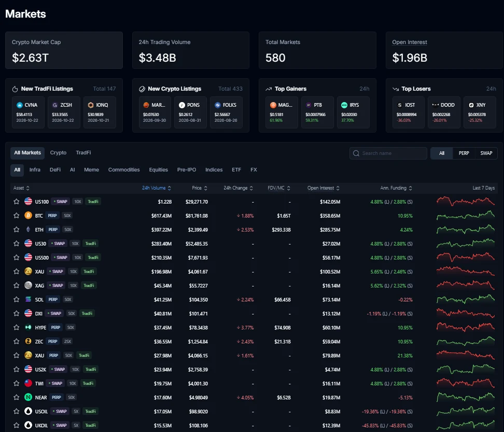Open the PONS new crypto card
The image size is (504, 432).
191,112
